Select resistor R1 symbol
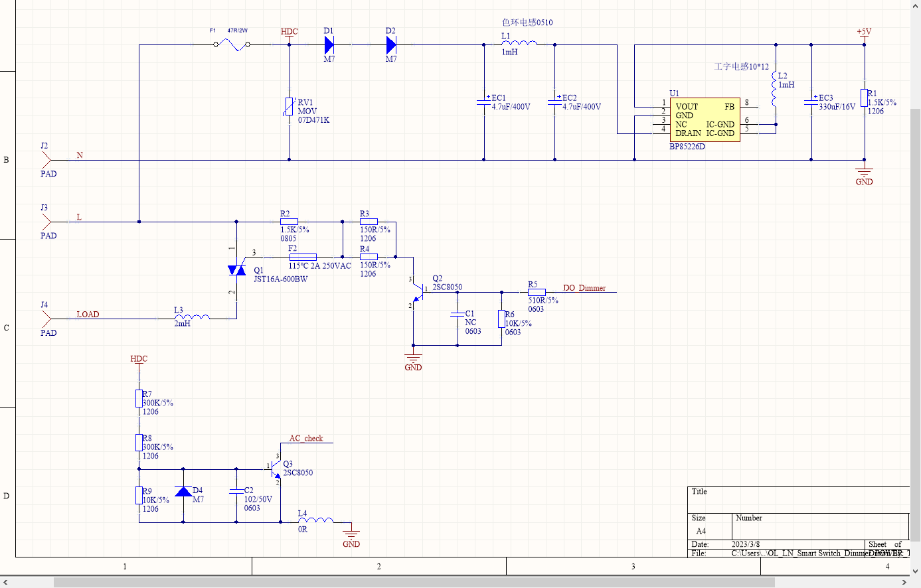Screen dimensions: 921x588 coord(864,98)
